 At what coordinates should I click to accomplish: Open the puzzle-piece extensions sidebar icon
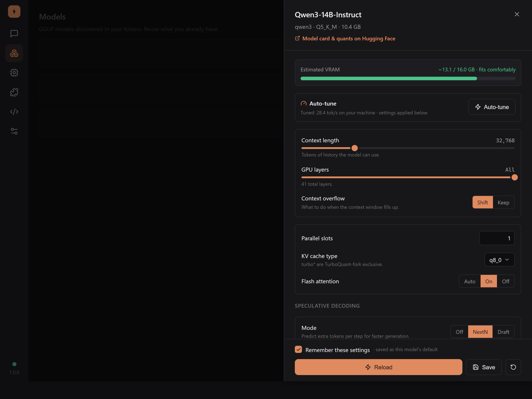(x=14, y=92)
